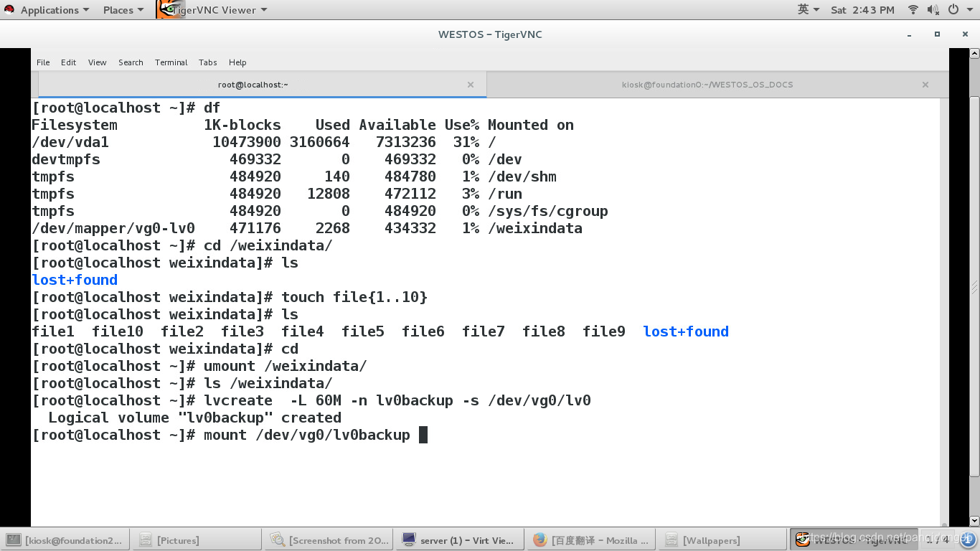
Task: Open the terminal View menu
Action: (x=97, y=62)
